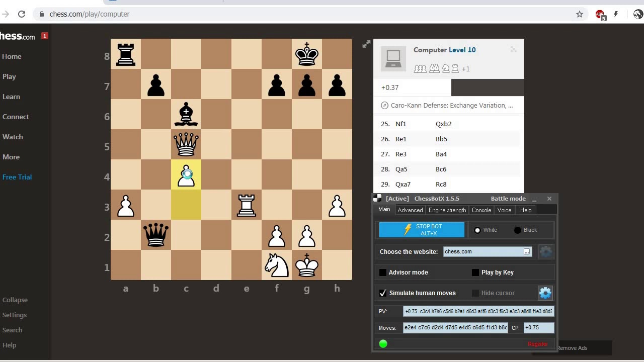Image resolution: width=644 pixels, height=362 pixels.
Task: Click the chess.com logo
Action: 18,36
